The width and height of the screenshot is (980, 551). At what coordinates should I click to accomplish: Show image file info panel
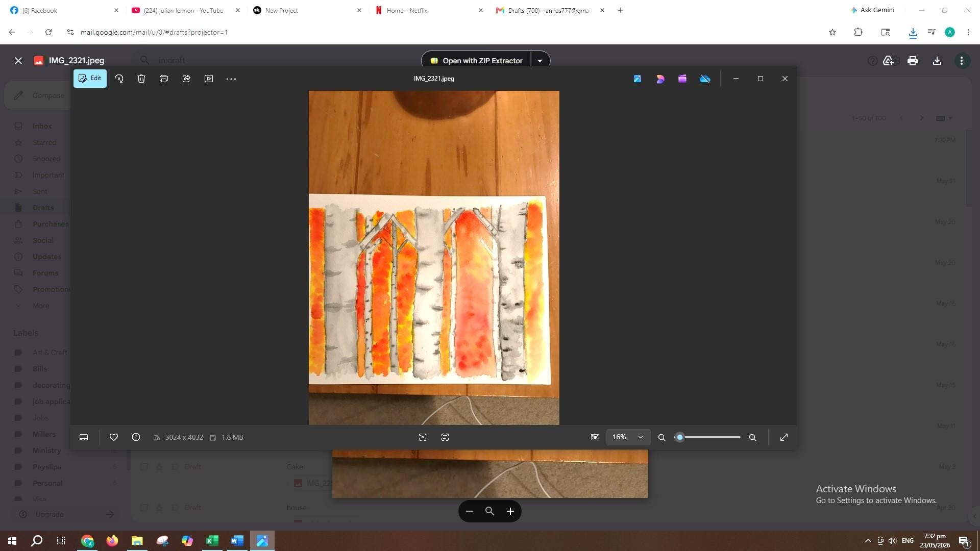(136, 437)
